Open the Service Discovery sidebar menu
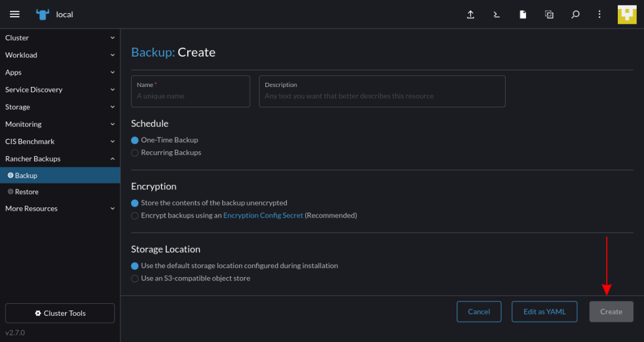 (x=60, y=89)
